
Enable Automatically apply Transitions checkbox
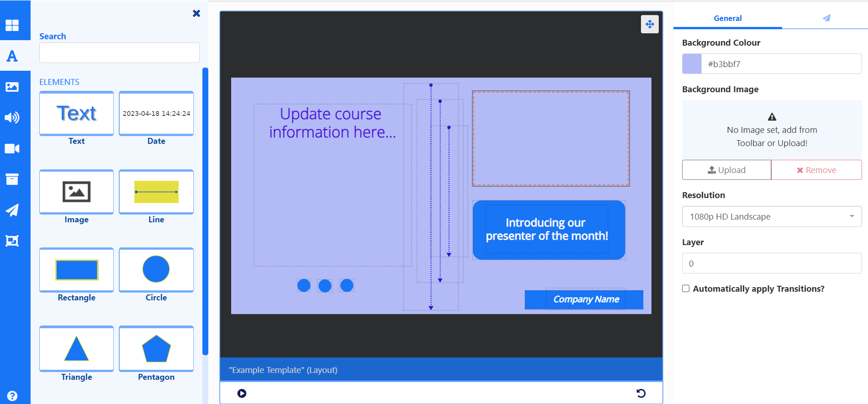[686, 289]
